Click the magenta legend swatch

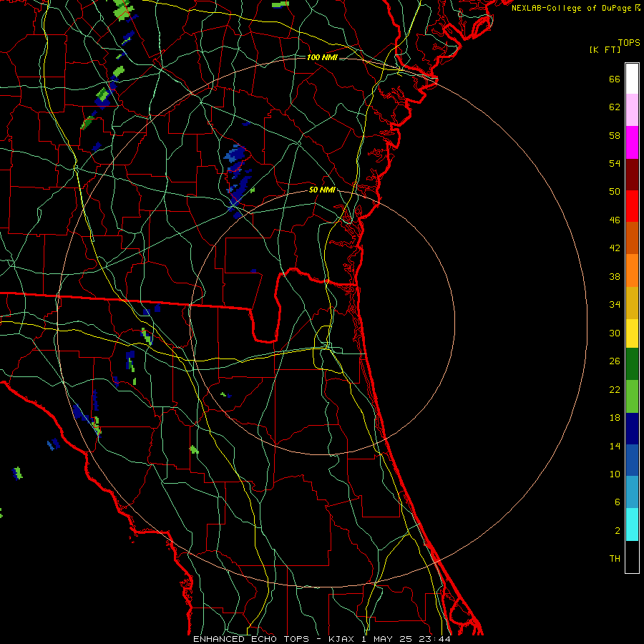[632, 142]
